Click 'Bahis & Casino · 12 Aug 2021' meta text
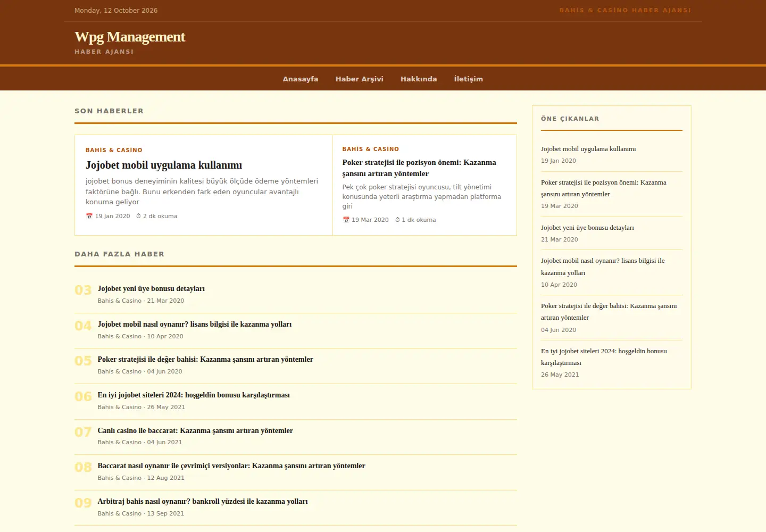 click(x=141, y=478)
